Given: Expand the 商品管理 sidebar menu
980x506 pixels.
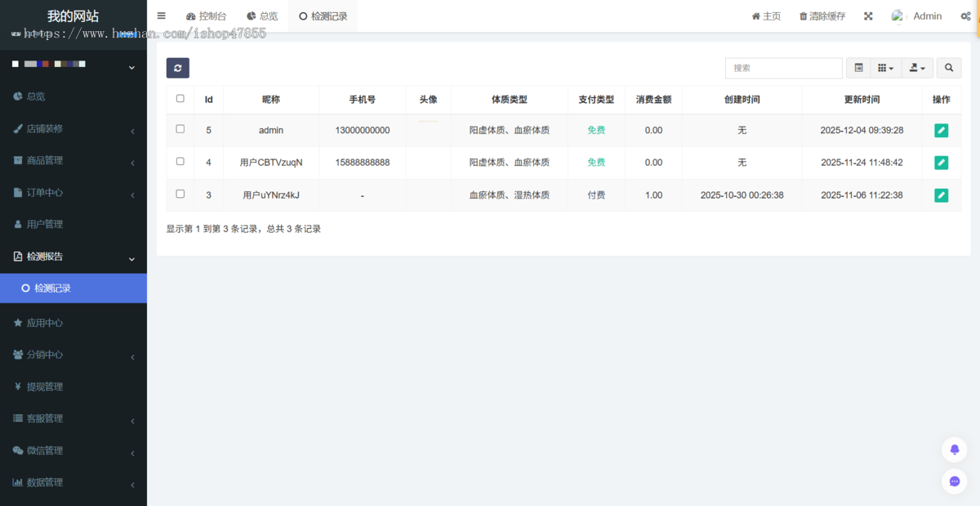Looking at the screenshot, I should pos(73,161).
